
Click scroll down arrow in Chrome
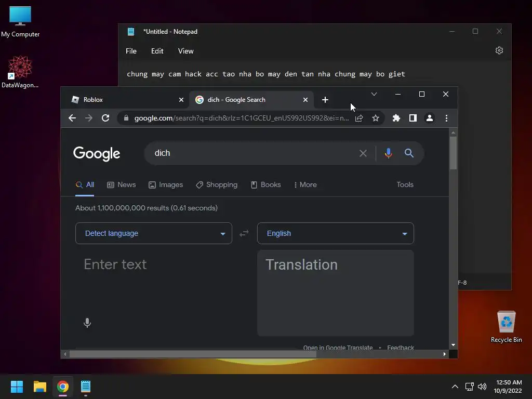click(x=453, y=345)
